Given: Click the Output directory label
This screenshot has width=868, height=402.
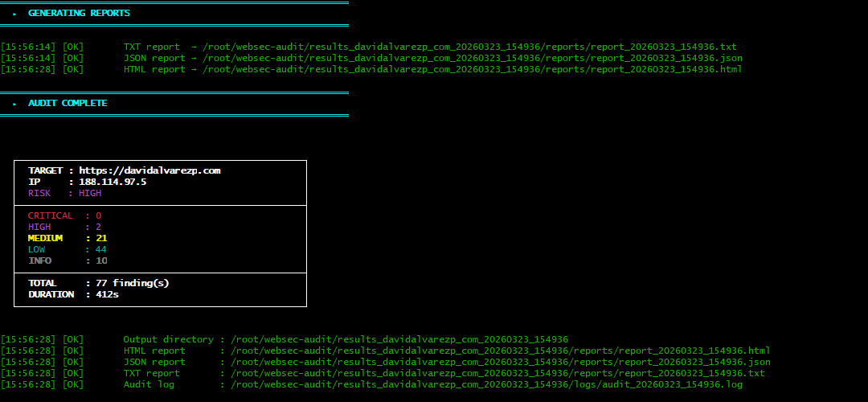Looking at the screenshot, I should tap(168, 339).
